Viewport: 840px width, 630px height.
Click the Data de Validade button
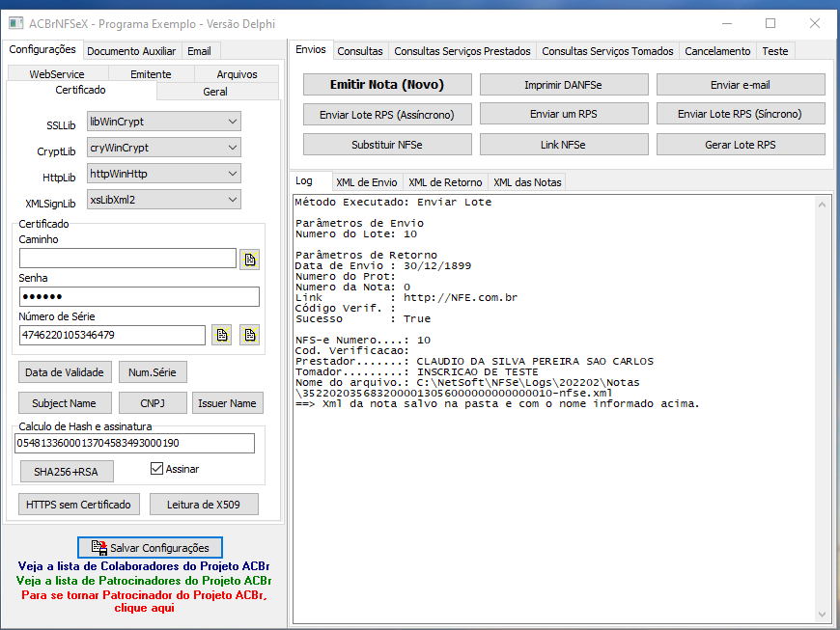click(x=65, y=372)
